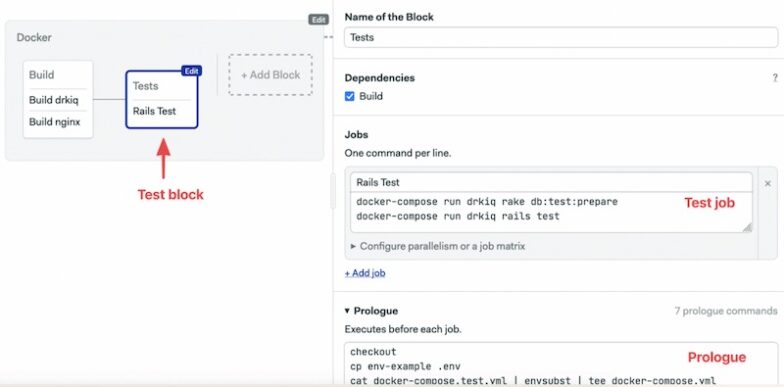Grab the resize handle of jobs commands box
The height and width of the screenshot is (387, 784).
(x=746, y=228)
